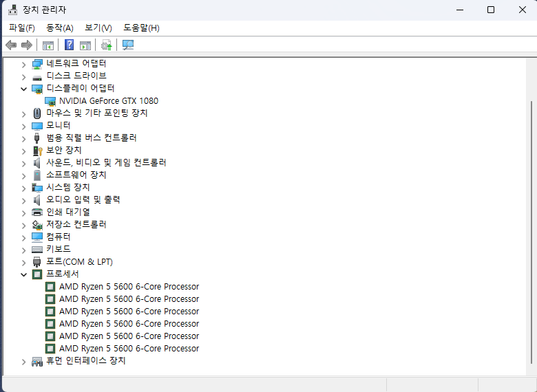Select the NVIDIA GeForce GTX 1080 text

click(109, 101)
